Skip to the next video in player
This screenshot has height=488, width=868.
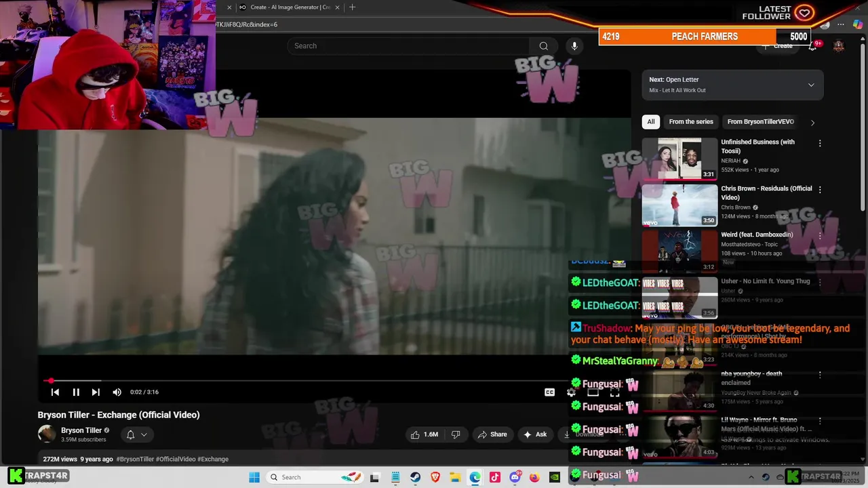tap(96, 392)
